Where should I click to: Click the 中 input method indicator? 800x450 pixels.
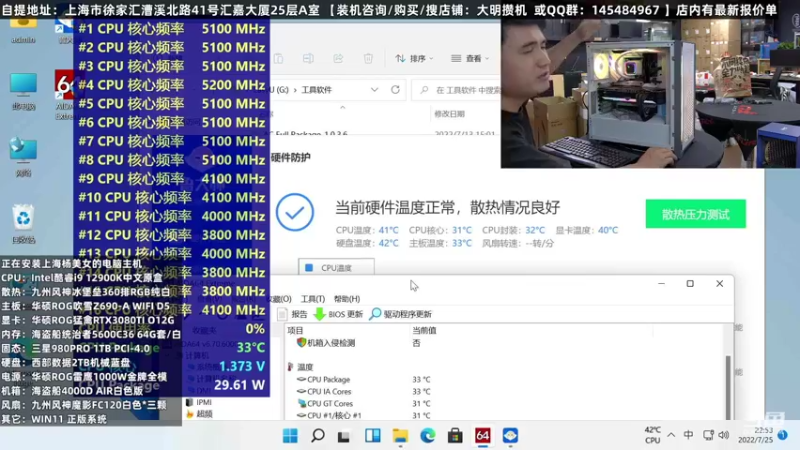688,435
